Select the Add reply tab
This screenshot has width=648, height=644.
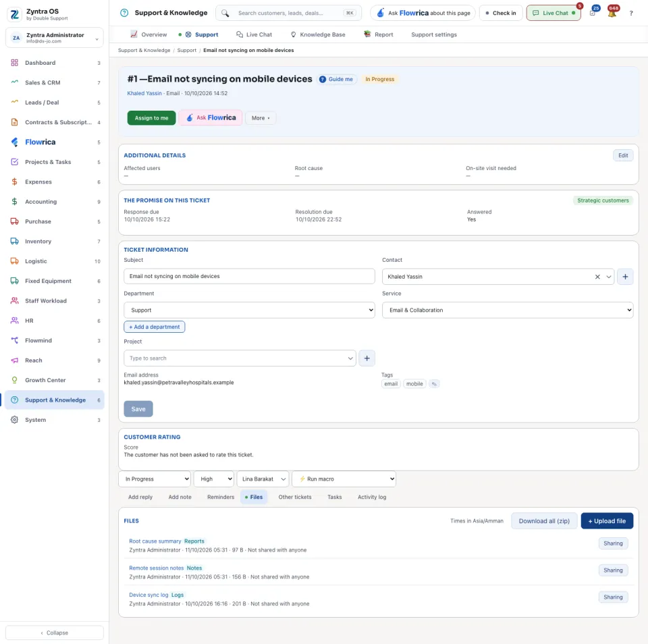140,498
